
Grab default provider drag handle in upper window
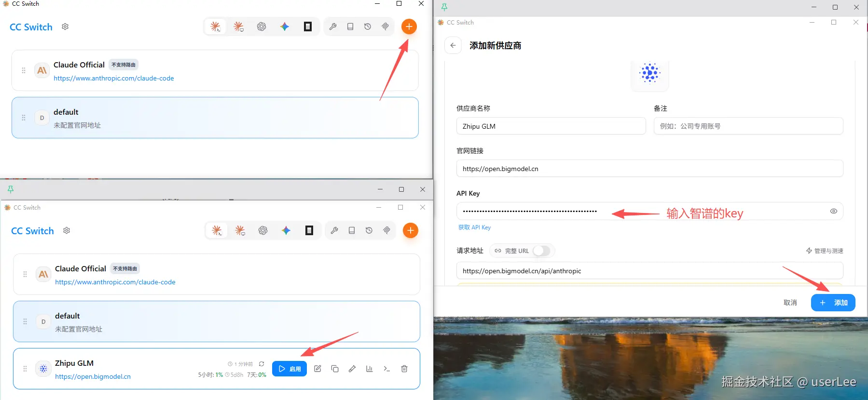click(24, 118)
